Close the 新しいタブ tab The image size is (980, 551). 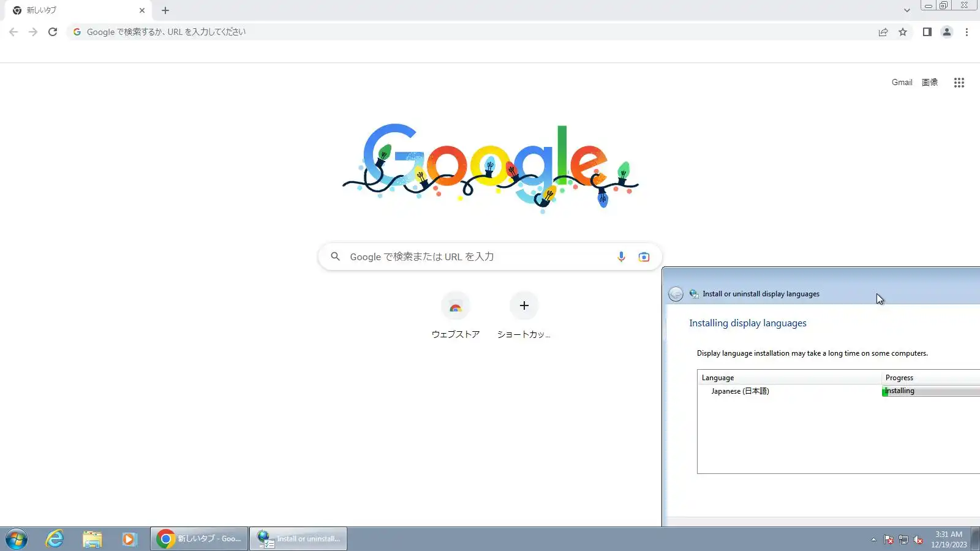[142, 10]
